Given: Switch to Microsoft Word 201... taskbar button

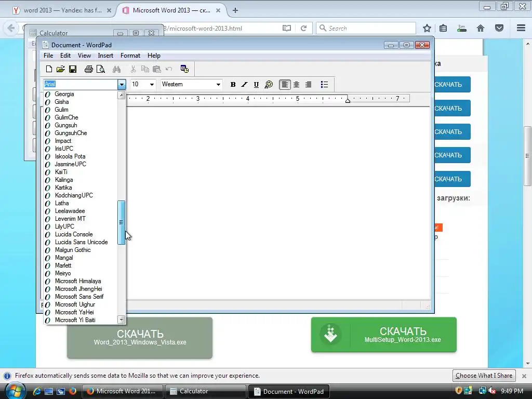Looking at the screenshot, I should pos(122,391).
